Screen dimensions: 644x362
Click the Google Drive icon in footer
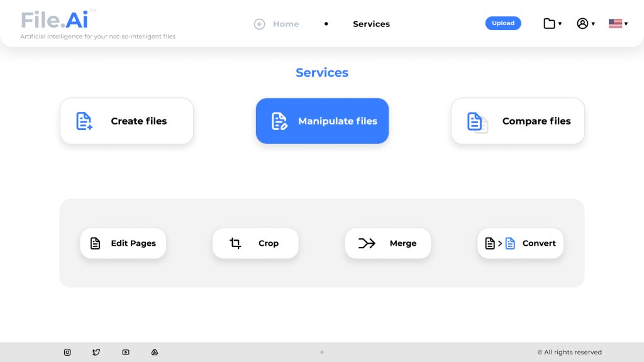(x=155, y=353)
